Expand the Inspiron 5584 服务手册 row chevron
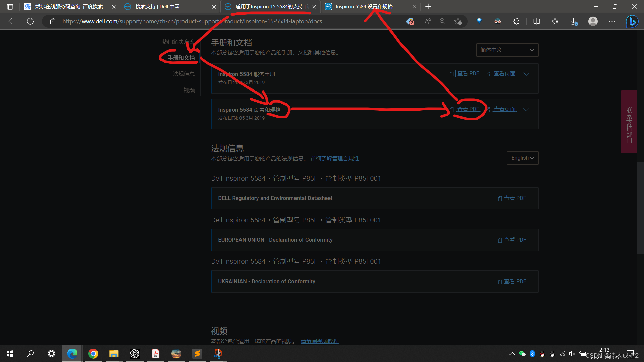This screenshot has width=644, height=362. pyautogui.click(x=526, y=74)
